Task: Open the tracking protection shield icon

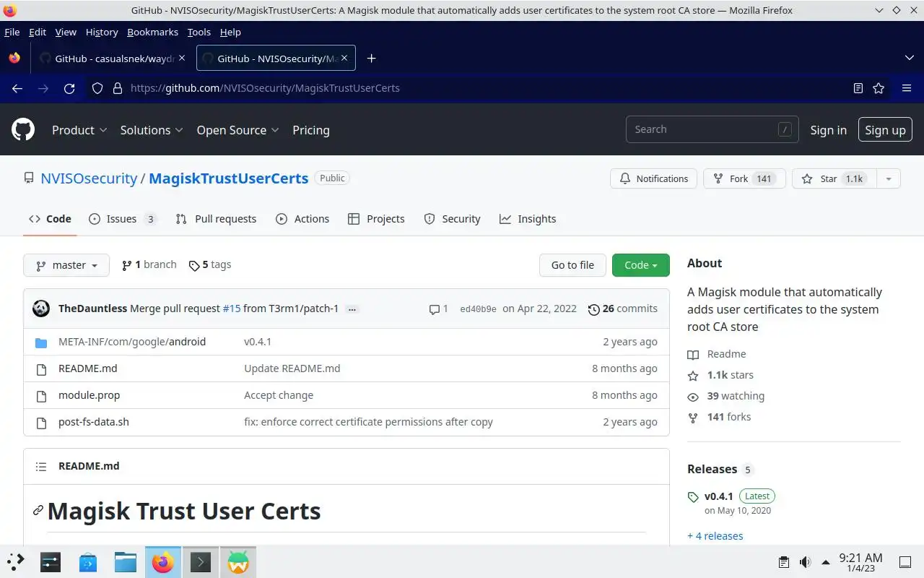Action: click(97, 88)
